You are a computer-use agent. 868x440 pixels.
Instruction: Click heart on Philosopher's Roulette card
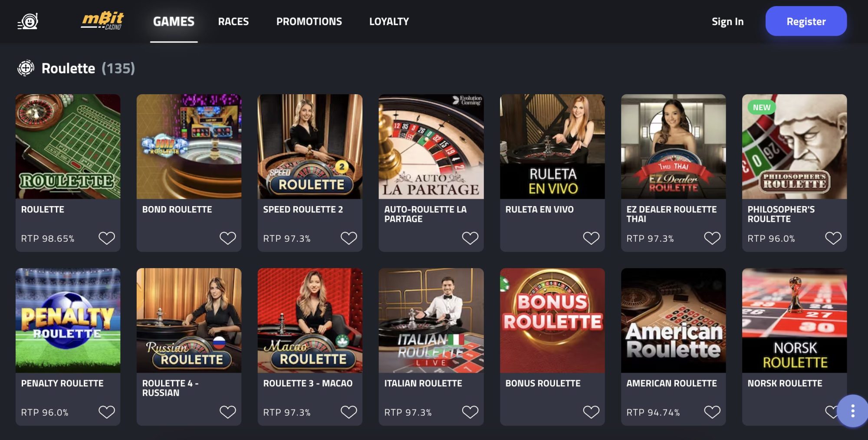(x=833, y=238)
